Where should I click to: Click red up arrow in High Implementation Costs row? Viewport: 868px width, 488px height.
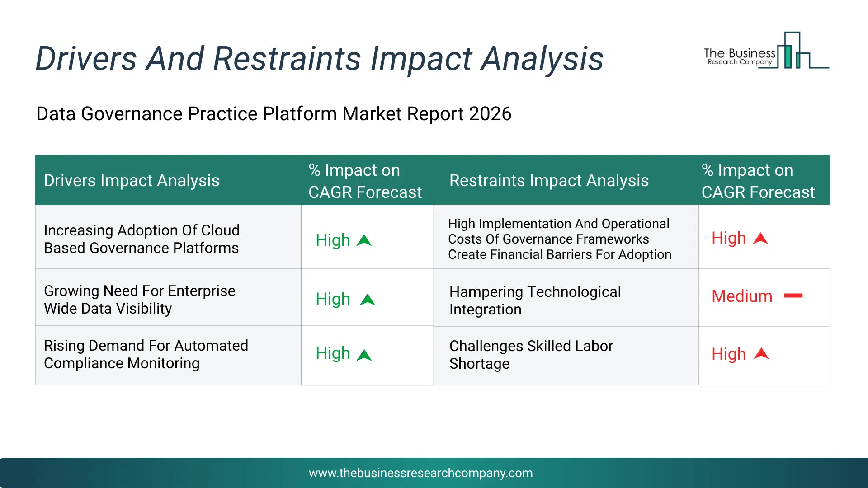tap(760, 238)
